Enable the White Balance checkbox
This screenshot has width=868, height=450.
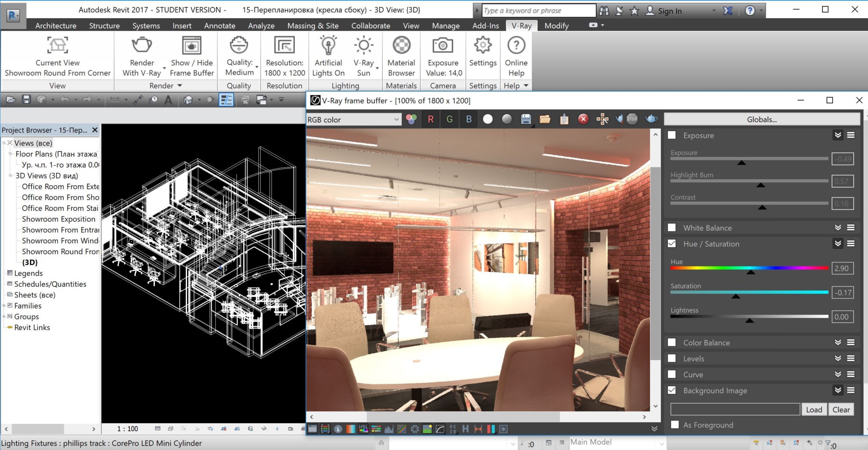click(x=672, y=228)
